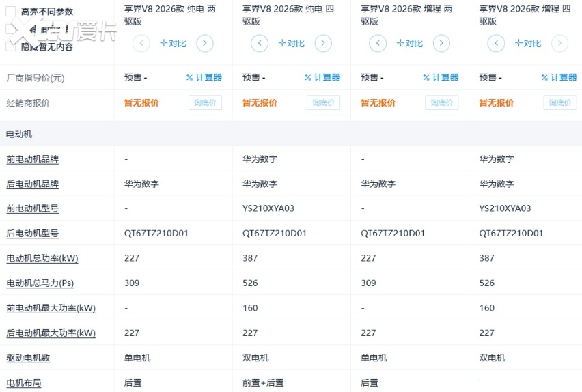Click 暂无报价 under 纯电 两驱版
Screen dimensions: 582x392
point(141,103)
